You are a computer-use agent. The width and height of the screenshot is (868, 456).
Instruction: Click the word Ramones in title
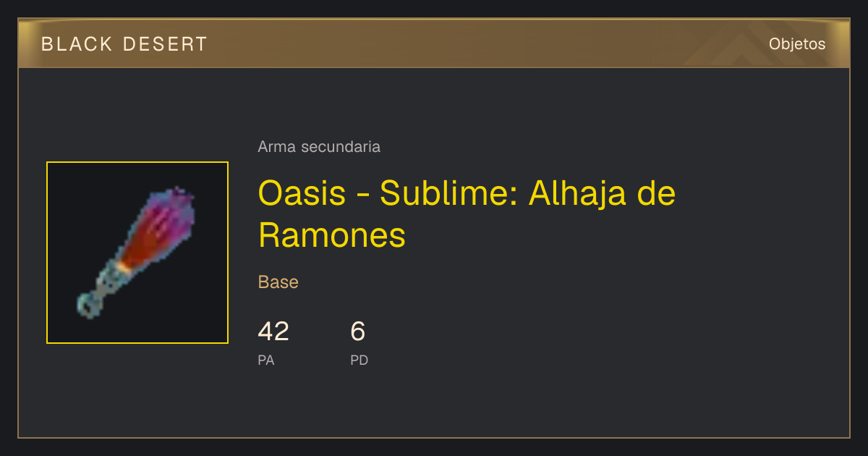[x=332, y=235]
